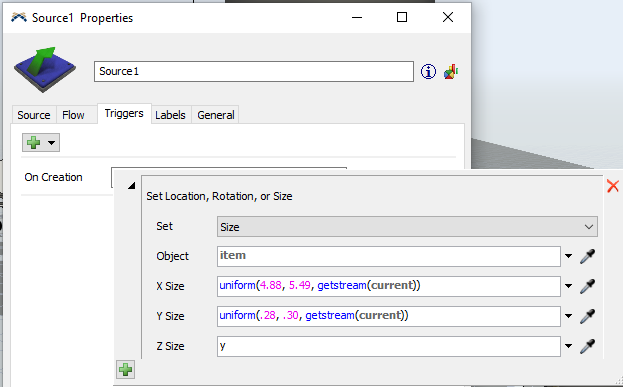Click the info icon next to Source1 name
Screen dimensions: 623x387
coord(428,72)
